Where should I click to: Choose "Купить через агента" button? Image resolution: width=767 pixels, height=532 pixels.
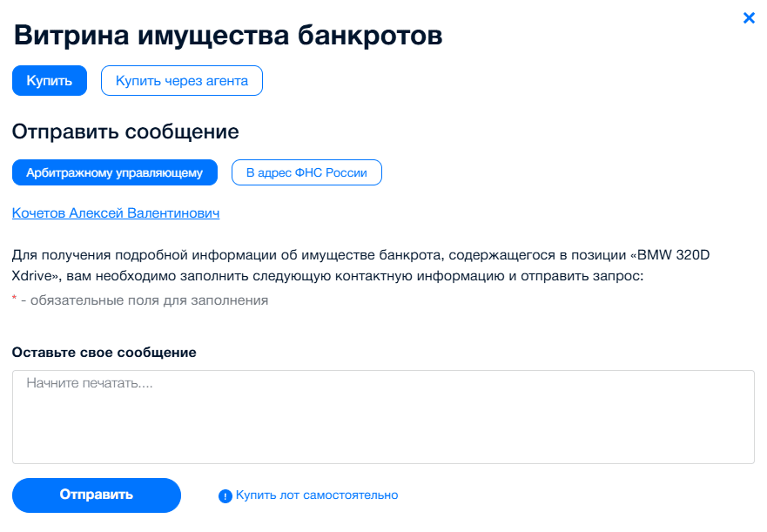click(x=182, y=81)
